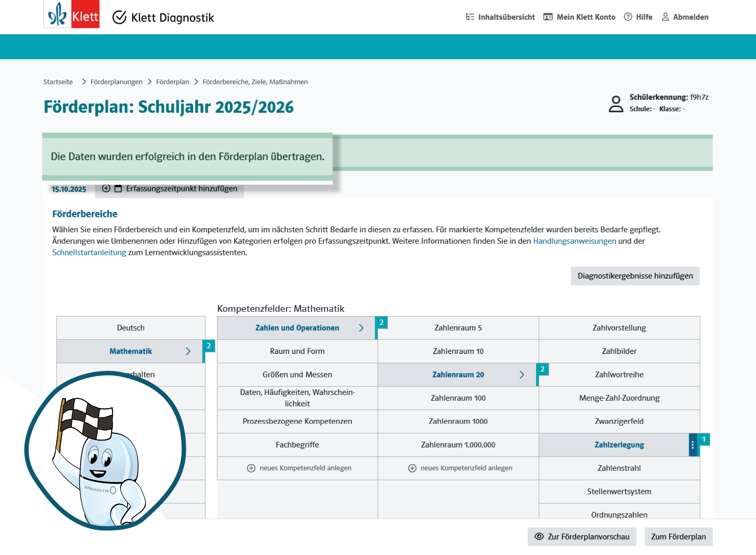Select Zahlenstrahl
Image resolution: width=756 pixels, height=555 pixels.
(619, 469)
